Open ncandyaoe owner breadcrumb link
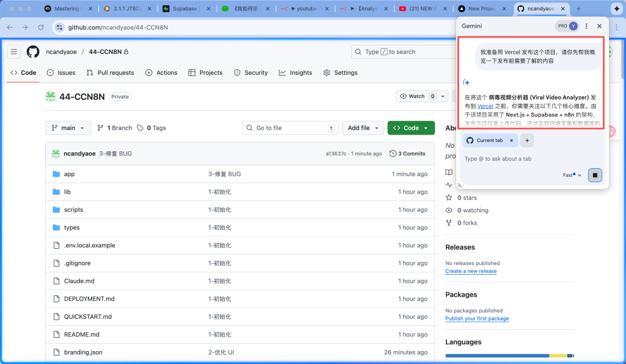 click(x=61, y=52)
